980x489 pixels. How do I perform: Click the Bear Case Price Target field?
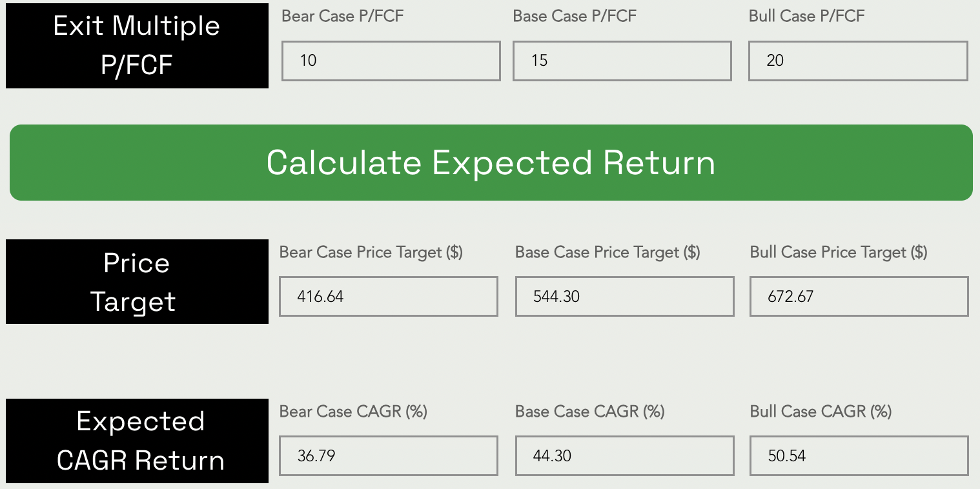[x=388, y=297]
